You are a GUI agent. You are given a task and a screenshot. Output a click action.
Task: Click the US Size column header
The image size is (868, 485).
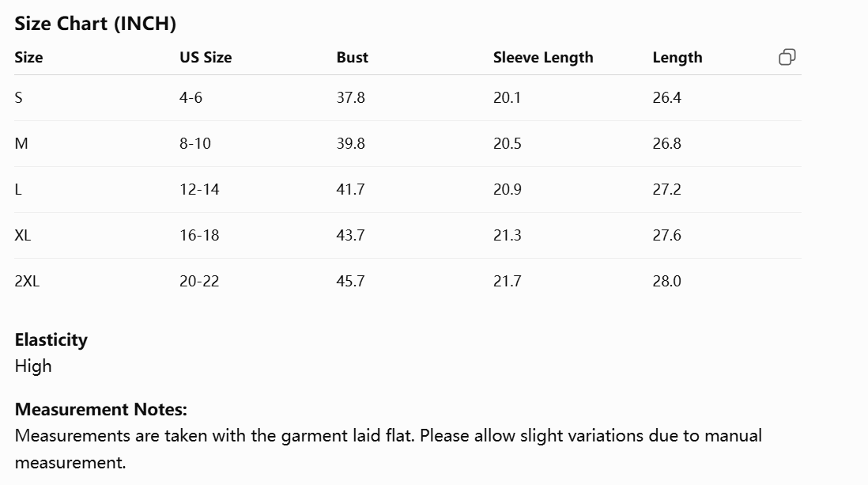click(206, 57)
